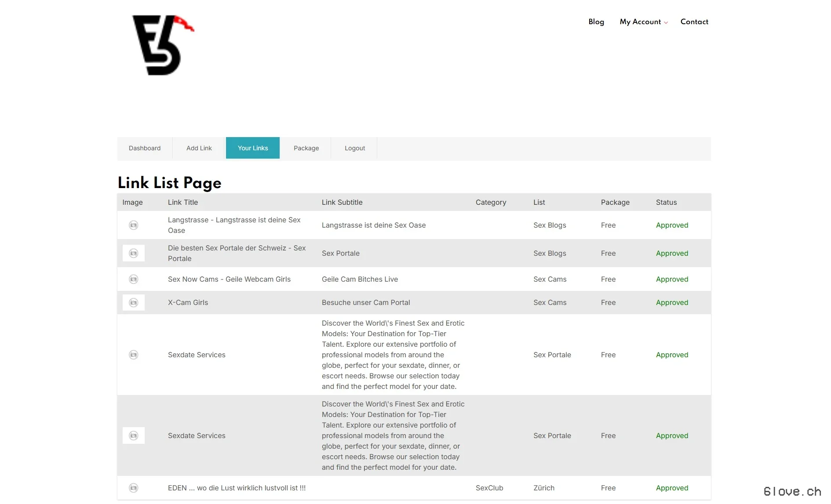Click 'Die besten Sex Portale der Schweiz' title
This screenshot has width=831, height=504.
point(237,253)
